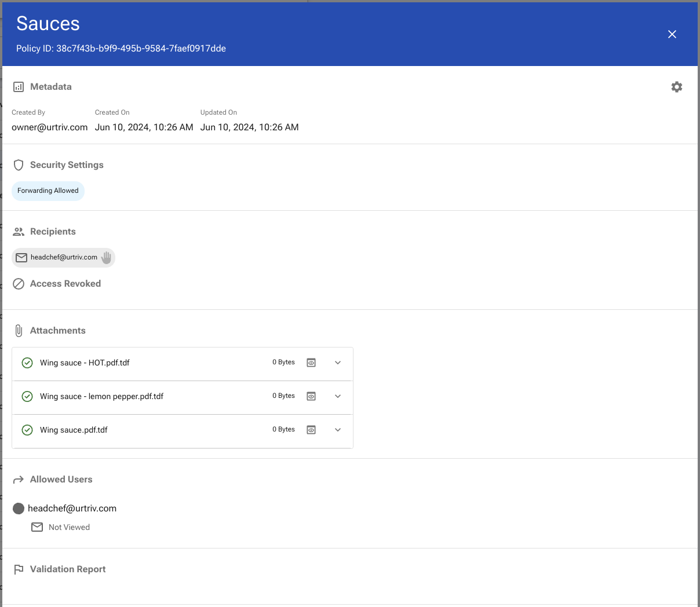Click the Access Revoked icon
700x607 pixels.
[x=18, y=284]
